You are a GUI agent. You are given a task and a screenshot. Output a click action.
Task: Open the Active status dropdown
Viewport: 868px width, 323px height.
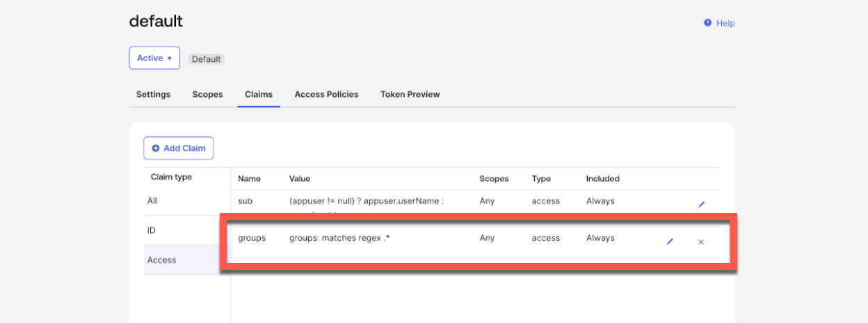click(154, 58)
